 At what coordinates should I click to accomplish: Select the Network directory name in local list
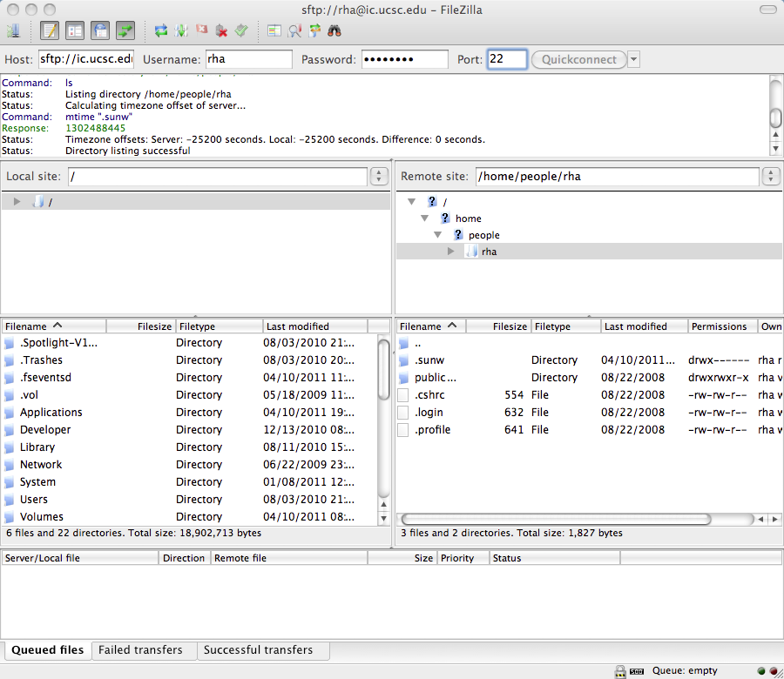[41, 465]
